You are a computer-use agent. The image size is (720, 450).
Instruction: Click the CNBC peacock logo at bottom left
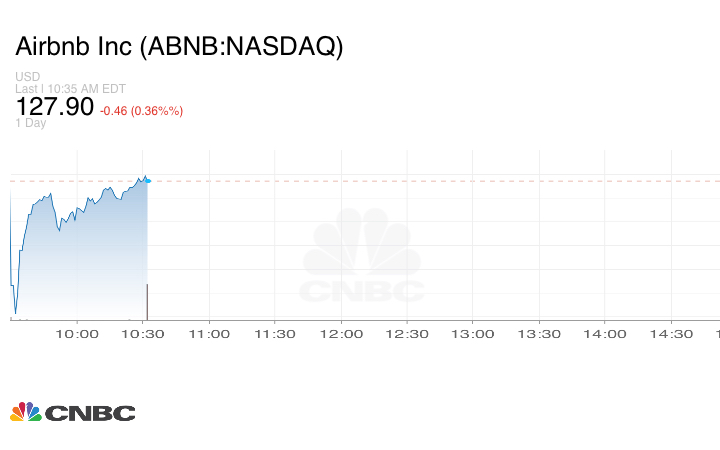(x=72, y=412)
